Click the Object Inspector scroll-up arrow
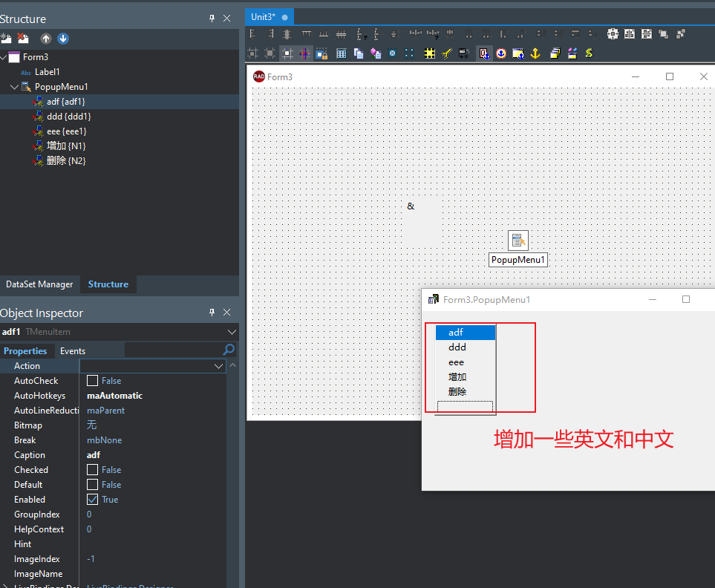The width and height of the screenshot is (715, 588). click(x=232, y=365)
